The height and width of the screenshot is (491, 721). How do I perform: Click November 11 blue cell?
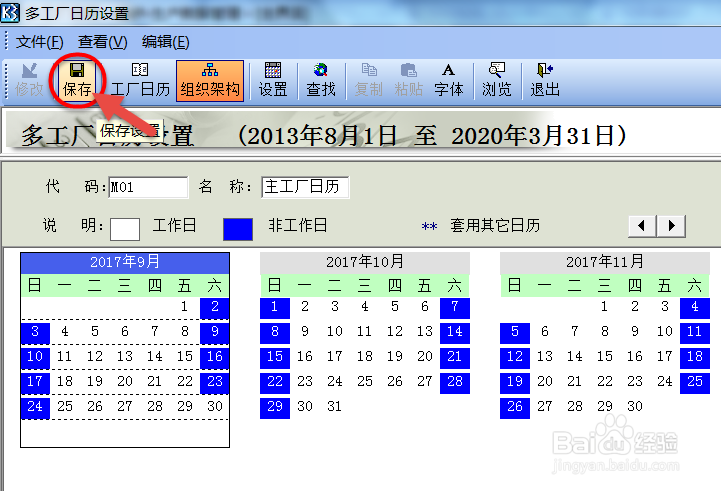pos(695,332)
